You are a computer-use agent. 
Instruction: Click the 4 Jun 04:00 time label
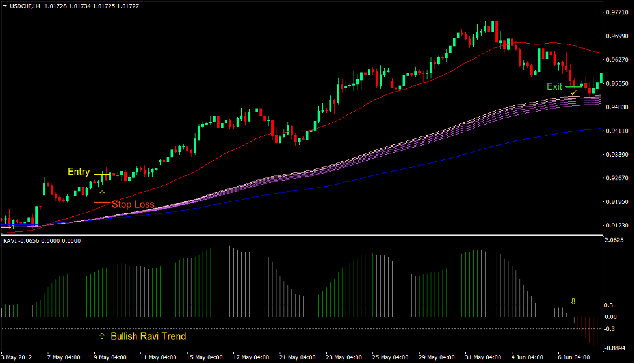point(527,357)
